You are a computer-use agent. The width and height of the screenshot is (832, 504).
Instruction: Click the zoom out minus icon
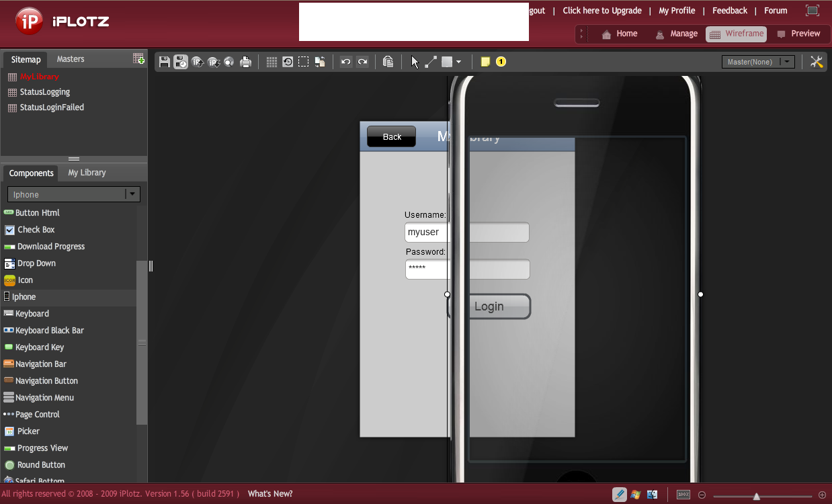coord(702,495)
